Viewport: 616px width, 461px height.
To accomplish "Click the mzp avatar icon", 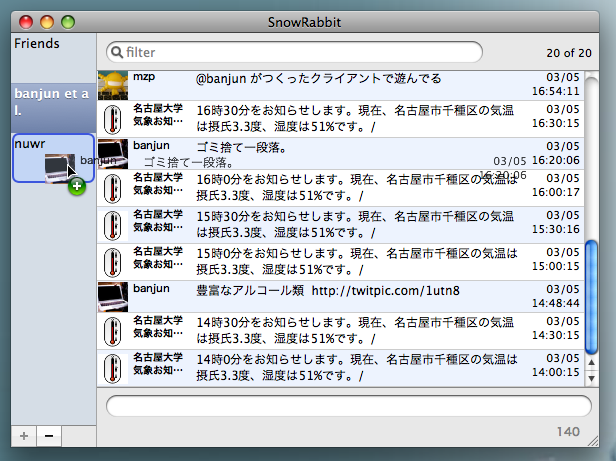I will [x=113, y=85].
